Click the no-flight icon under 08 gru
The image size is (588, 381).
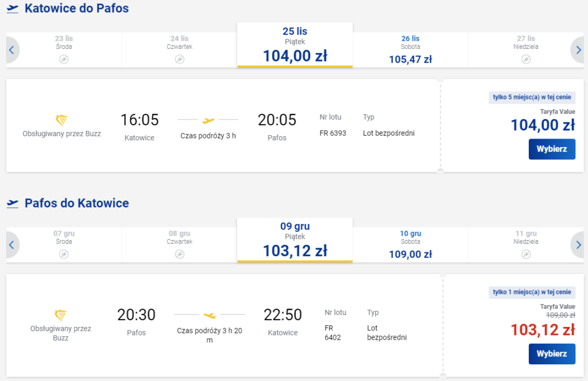(x=180, y=254)
